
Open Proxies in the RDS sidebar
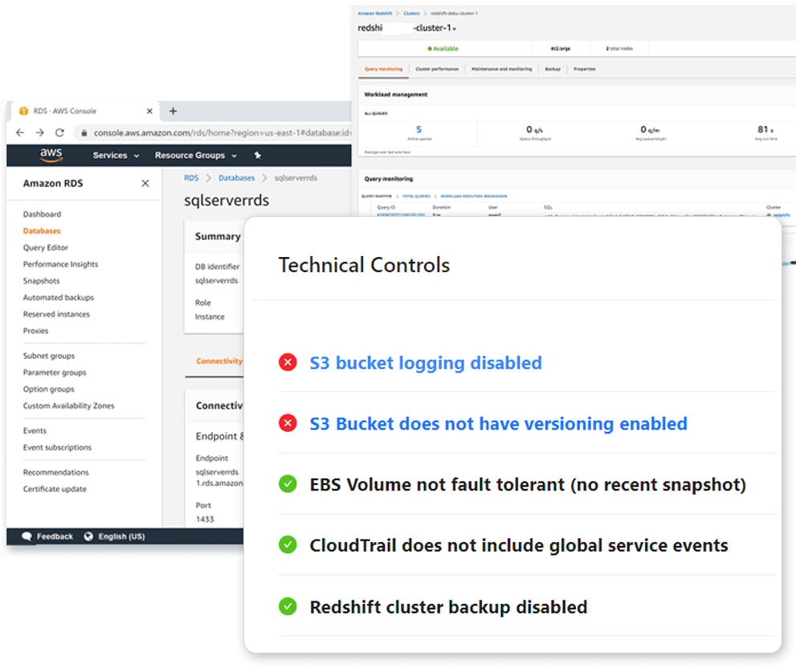35,331
